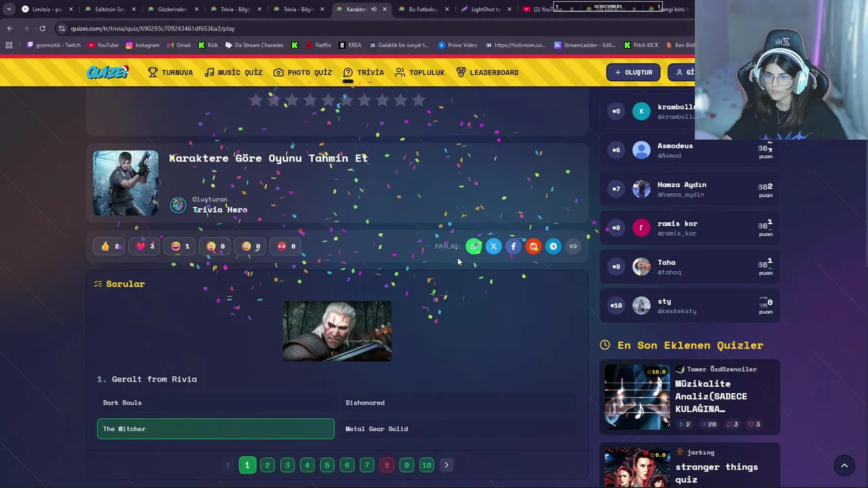
Task: Open the Gmail bookmark
Action: pyautogui.click(x=178, y=45)
